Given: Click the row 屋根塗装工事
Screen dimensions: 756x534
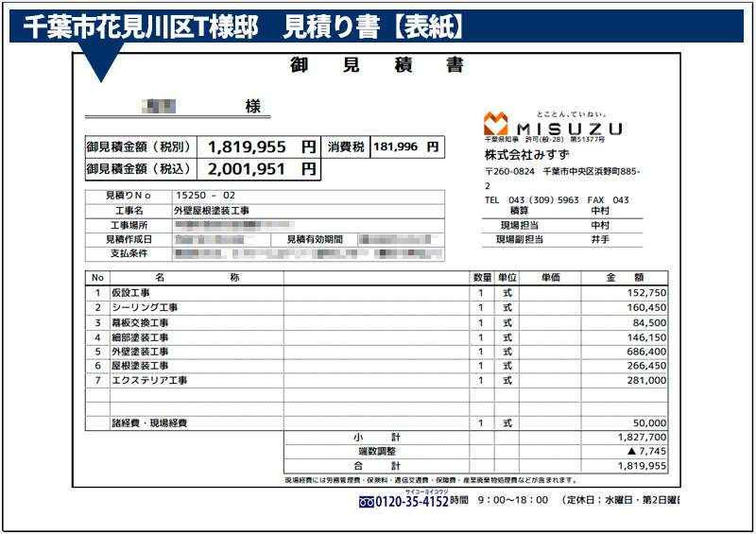Looking at the screenshot, I should coord(376,366).
